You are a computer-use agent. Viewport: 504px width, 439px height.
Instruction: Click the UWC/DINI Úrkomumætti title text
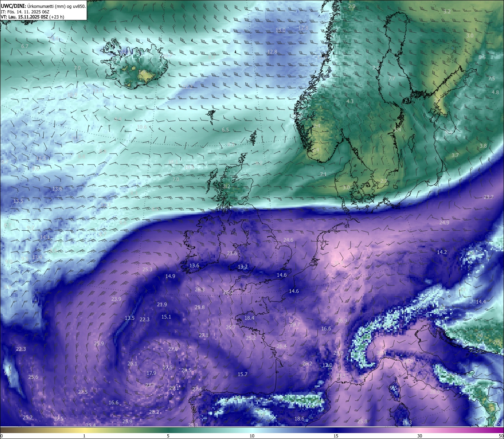click(43, 6)
